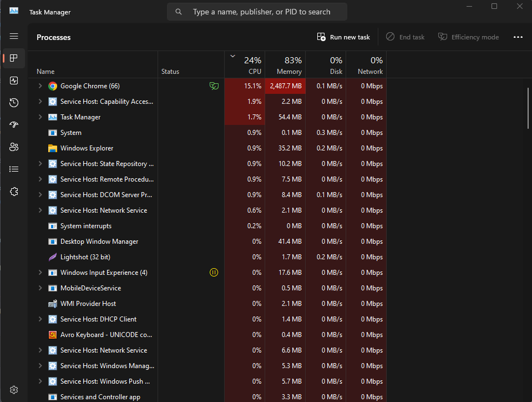Click the Task Manager process row icon
The image size is (532, 402).
pos(53,117)
